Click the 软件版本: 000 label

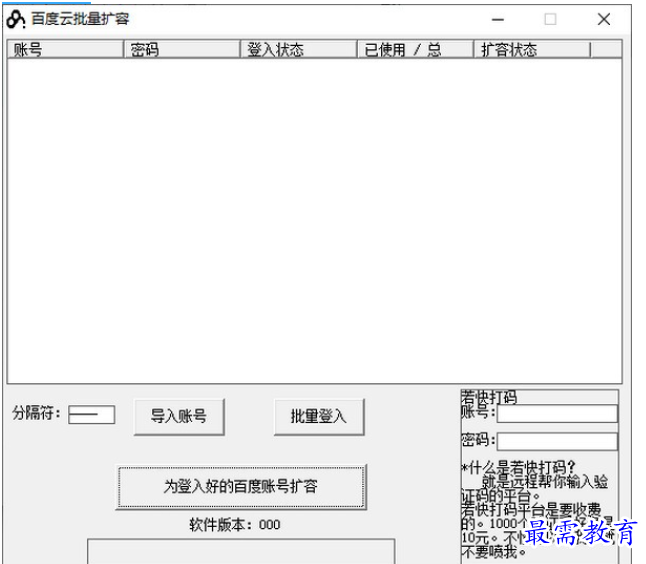[235, 524]
